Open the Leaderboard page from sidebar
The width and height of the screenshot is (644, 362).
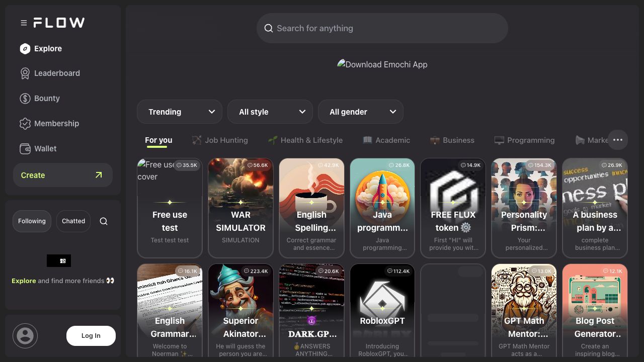click(x=56, y=73)
